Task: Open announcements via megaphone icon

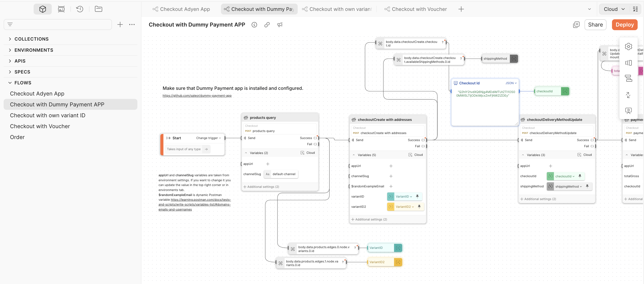Action: [x=280, y=24]
